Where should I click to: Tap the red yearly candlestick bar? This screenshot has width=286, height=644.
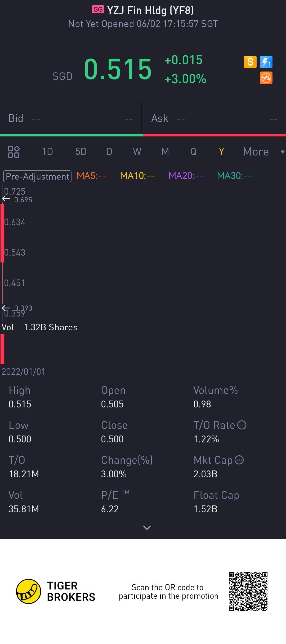pyautogui.click(x=2, y=233)
